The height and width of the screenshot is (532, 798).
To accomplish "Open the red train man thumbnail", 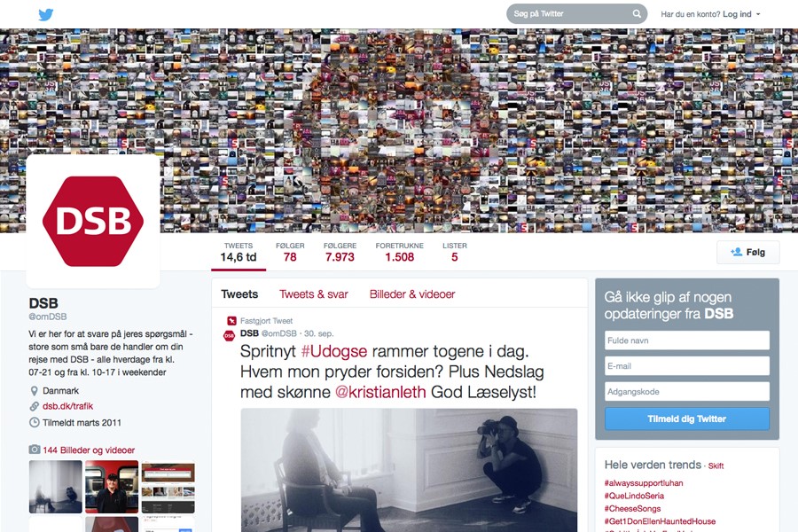I will click(x=112, y=487).
